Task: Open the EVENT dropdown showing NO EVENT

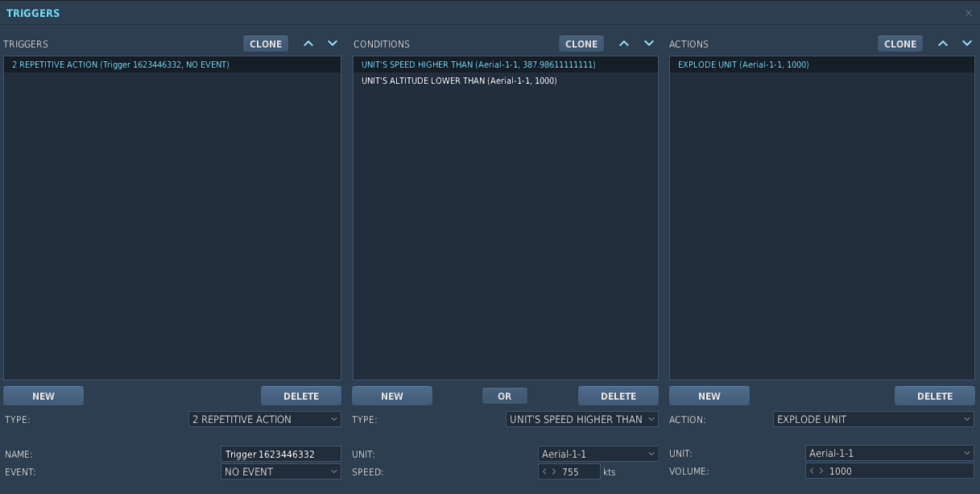Action: coord(281,471)
